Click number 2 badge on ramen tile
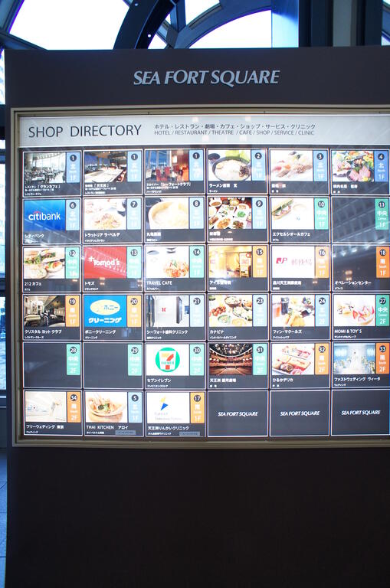The width and height of the screenshot is (390, 588). (x=259, y=165)
